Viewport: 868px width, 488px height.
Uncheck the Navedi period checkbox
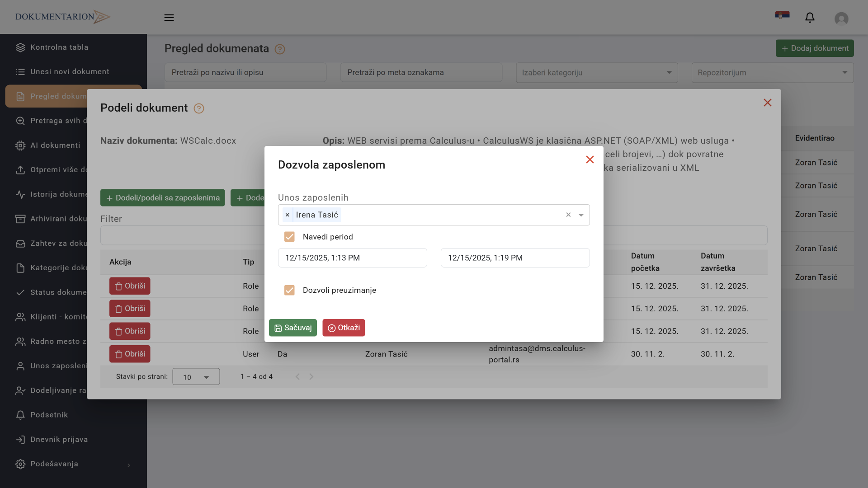pyautogui.click(x=289, y=237)
